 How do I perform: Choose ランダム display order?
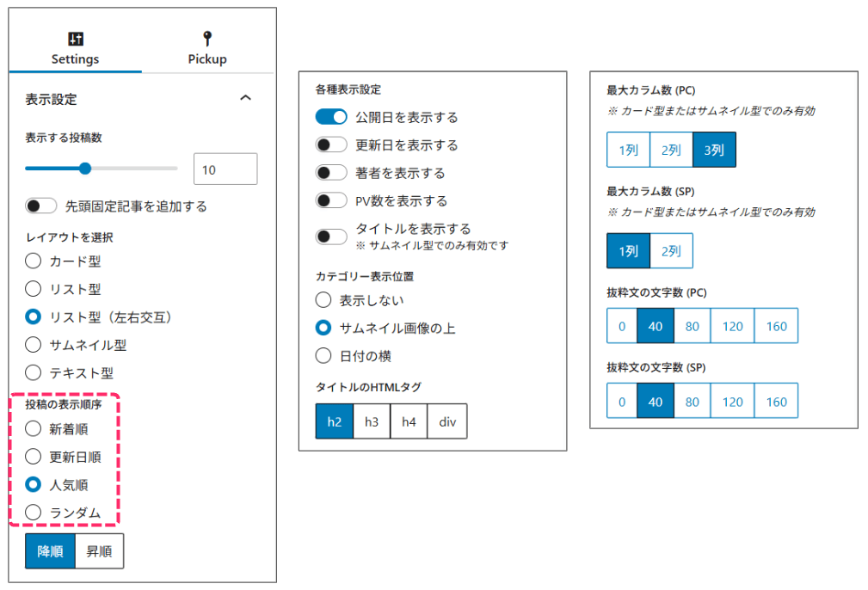coord(34,513)
